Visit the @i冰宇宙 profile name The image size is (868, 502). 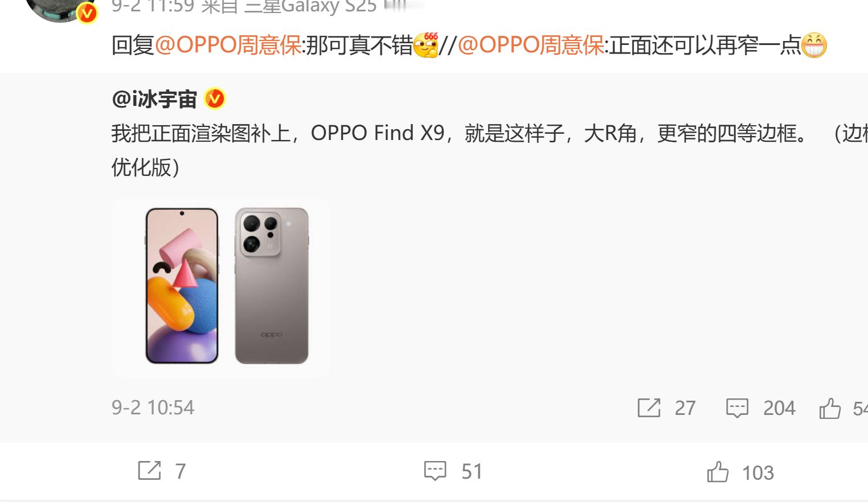154,99
